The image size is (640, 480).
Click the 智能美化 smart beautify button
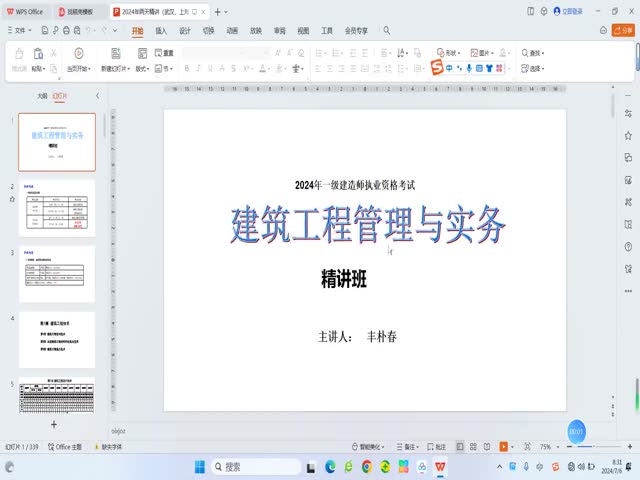368,447
